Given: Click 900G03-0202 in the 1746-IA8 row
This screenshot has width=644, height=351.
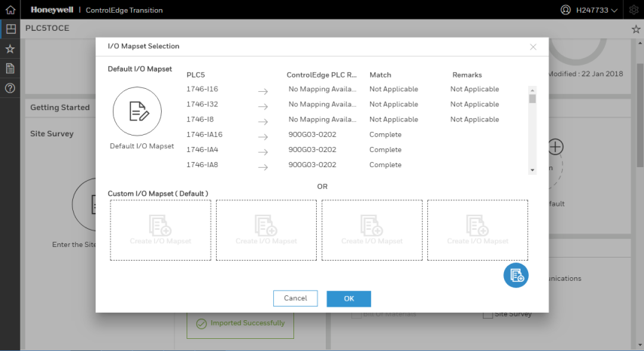Looking at the screenshot, I should click(312, 165).
